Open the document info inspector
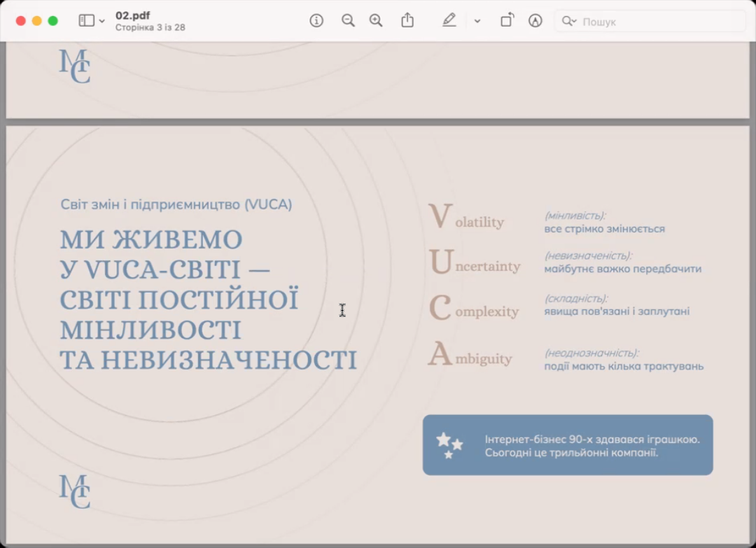 point(316,20)
